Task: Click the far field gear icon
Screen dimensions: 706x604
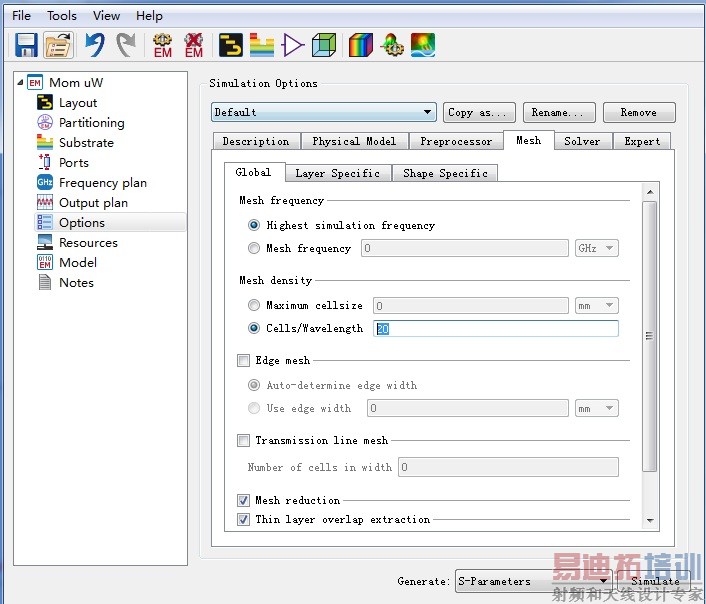Action: (x=392, y=45)
